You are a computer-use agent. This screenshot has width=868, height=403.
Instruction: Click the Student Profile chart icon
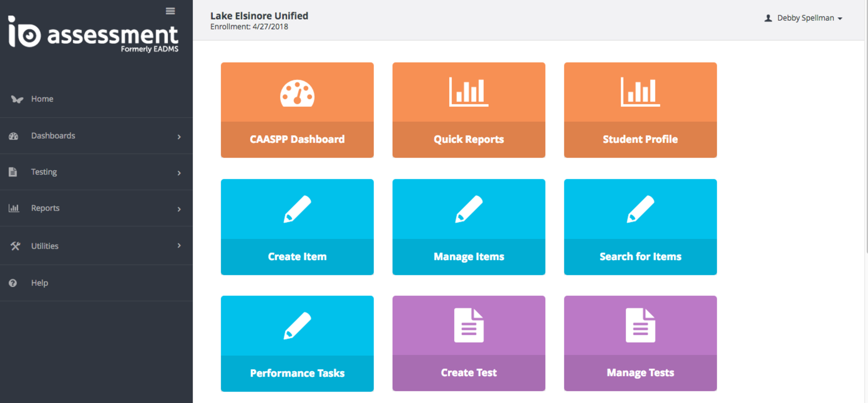[x=640, y=92]
